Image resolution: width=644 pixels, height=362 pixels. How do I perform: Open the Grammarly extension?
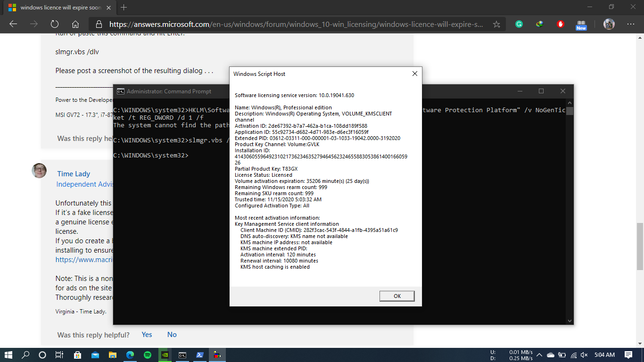tap(519, 24)
